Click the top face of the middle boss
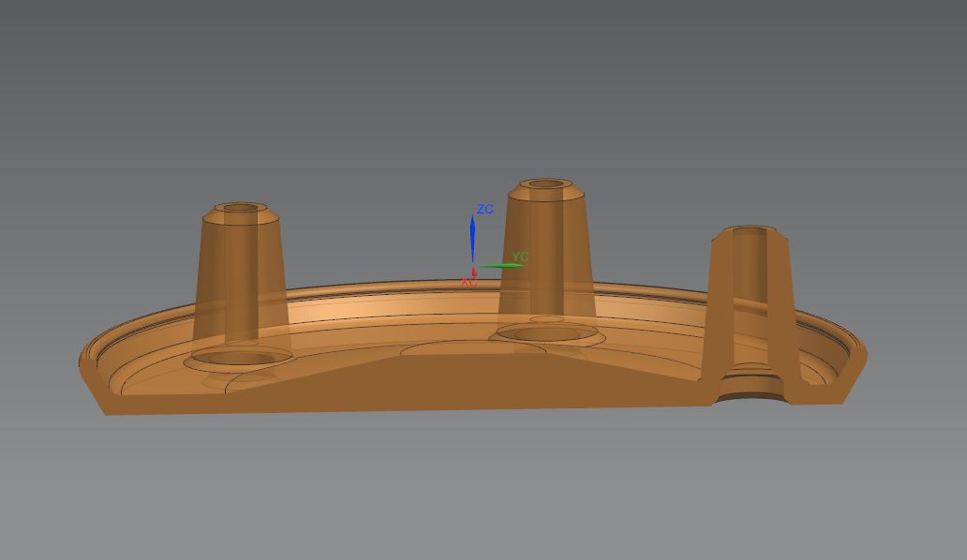 [x=546, y=184]
